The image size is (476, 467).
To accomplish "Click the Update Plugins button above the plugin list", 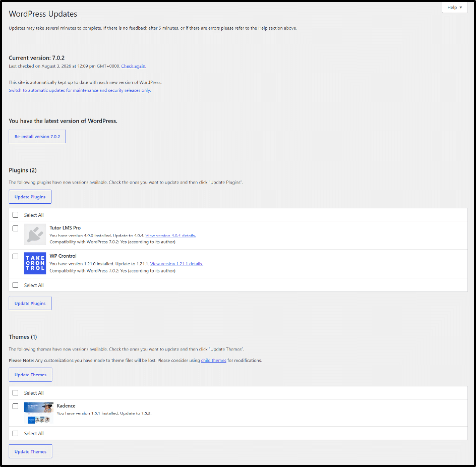I will coord(30,197).
